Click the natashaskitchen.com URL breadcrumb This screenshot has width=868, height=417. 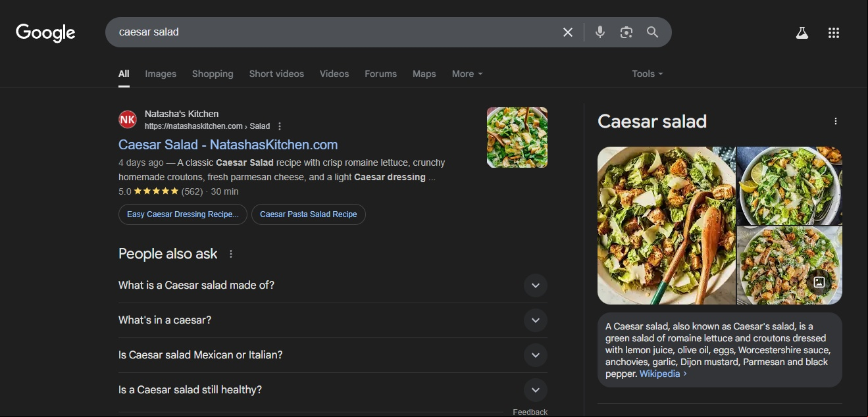[207, 126]
